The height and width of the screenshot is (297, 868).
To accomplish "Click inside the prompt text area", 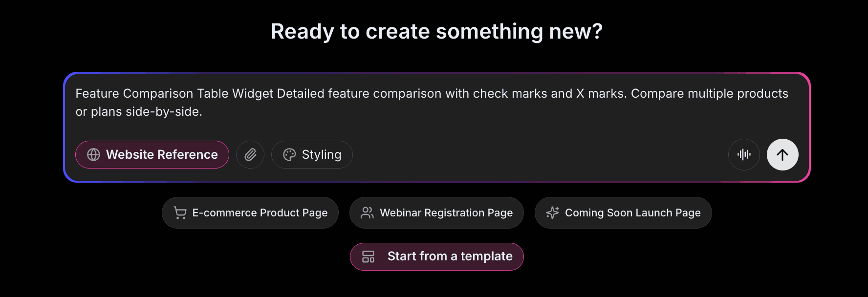I will pyautogui.click(x=430, y=103).
